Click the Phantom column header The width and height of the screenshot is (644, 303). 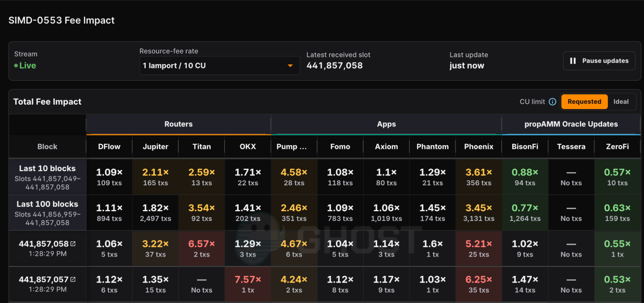point(433,147)
